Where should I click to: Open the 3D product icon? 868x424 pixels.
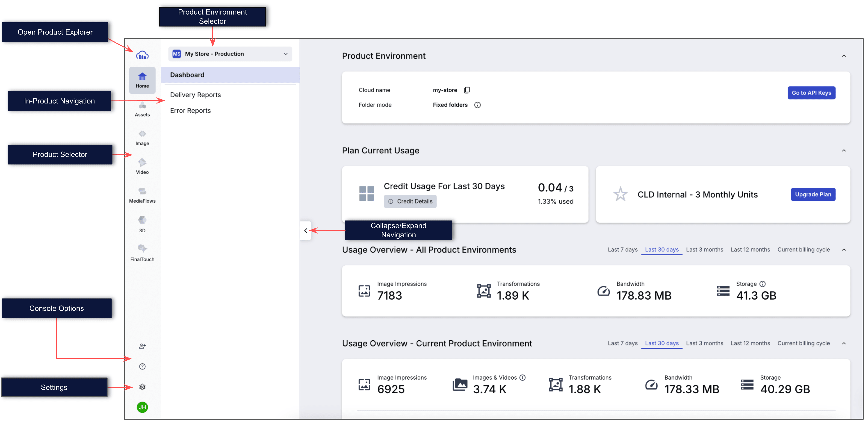[x=142, y=224]
